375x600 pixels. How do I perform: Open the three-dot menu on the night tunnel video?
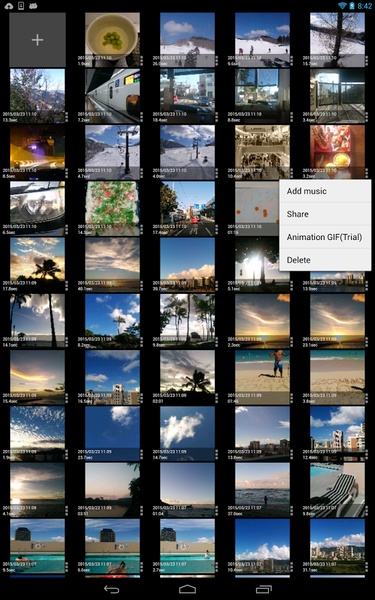click(x=66, y=173)
